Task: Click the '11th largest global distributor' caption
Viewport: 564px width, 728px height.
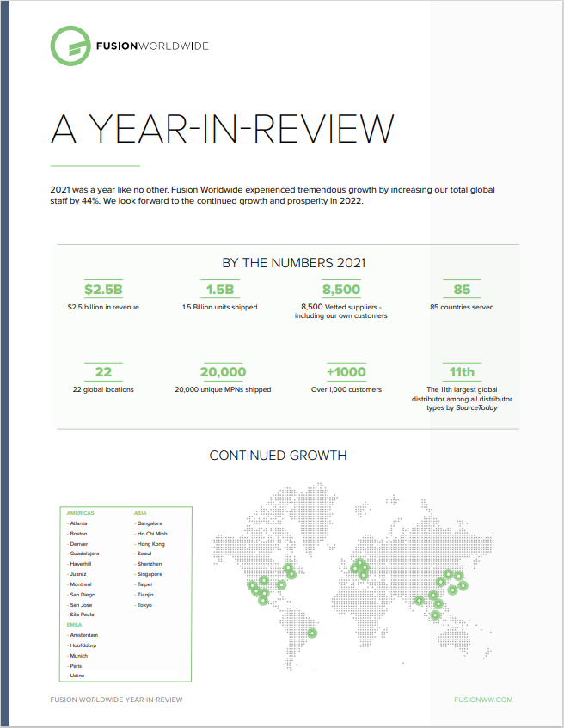Action: (x=462, y=398)
